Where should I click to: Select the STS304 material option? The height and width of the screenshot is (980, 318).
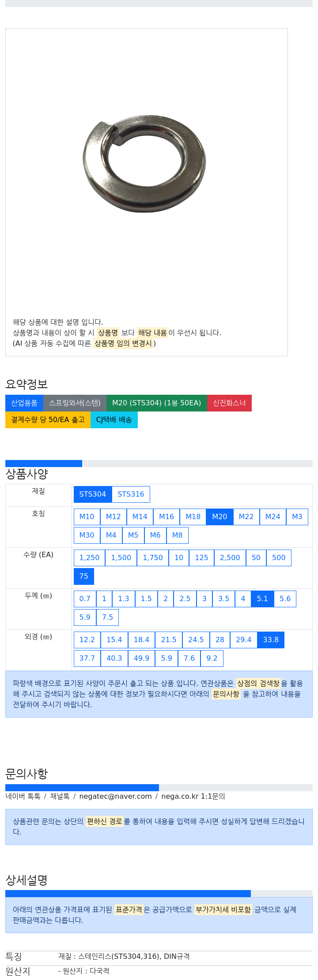(x=93, y=494)
